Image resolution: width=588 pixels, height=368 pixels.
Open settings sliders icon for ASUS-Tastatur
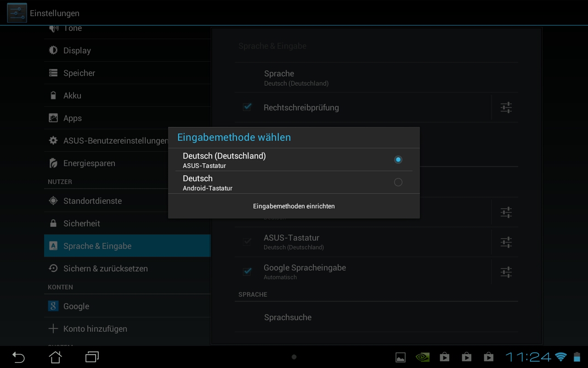click(x=506, y=242)
